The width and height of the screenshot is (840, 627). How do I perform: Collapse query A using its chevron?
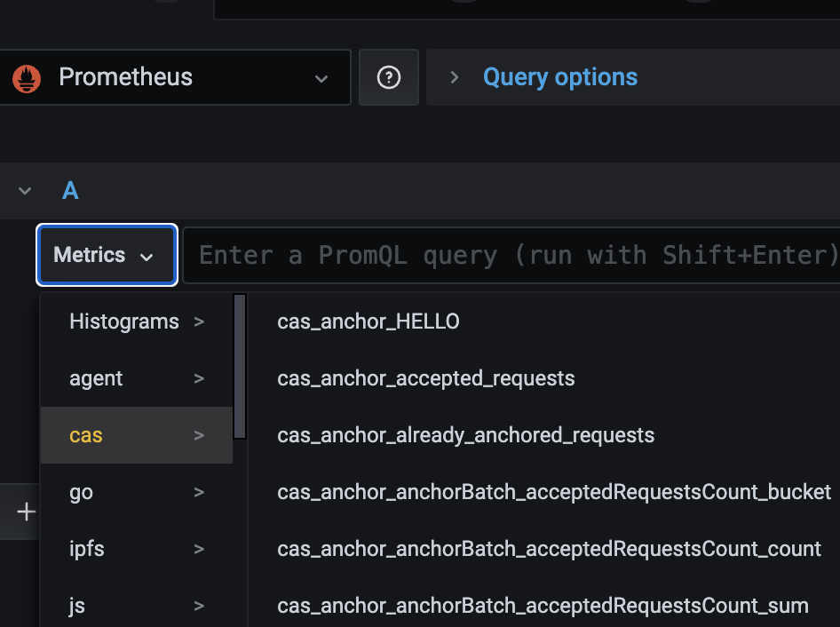(25, 191)
